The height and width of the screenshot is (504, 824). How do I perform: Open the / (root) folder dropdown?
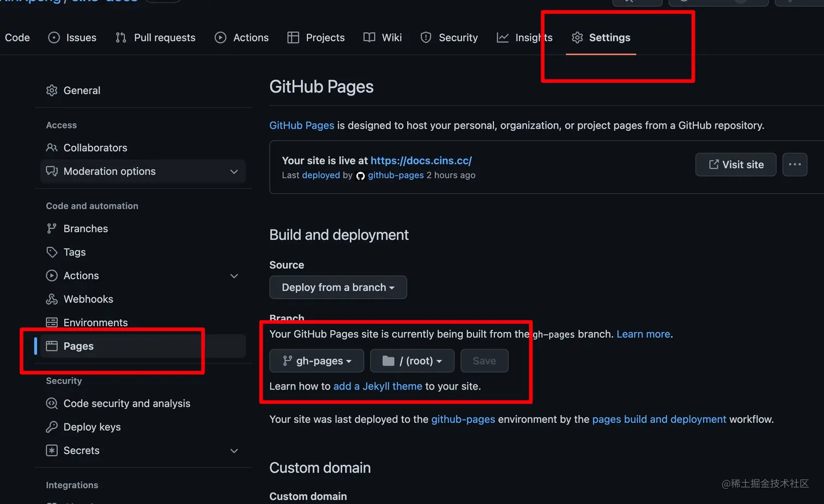pyautogui.click(x=412, y=361)
